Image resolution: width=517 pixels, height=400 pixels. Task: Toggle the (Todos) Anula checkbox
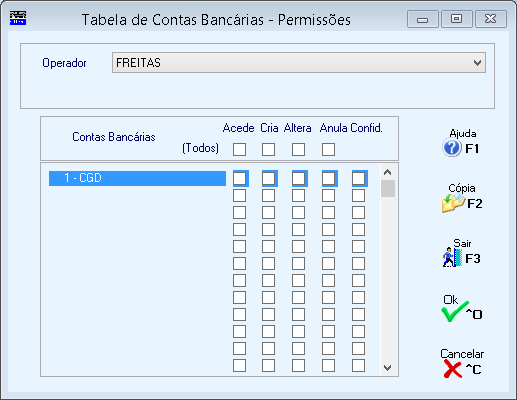coord(328,149)
